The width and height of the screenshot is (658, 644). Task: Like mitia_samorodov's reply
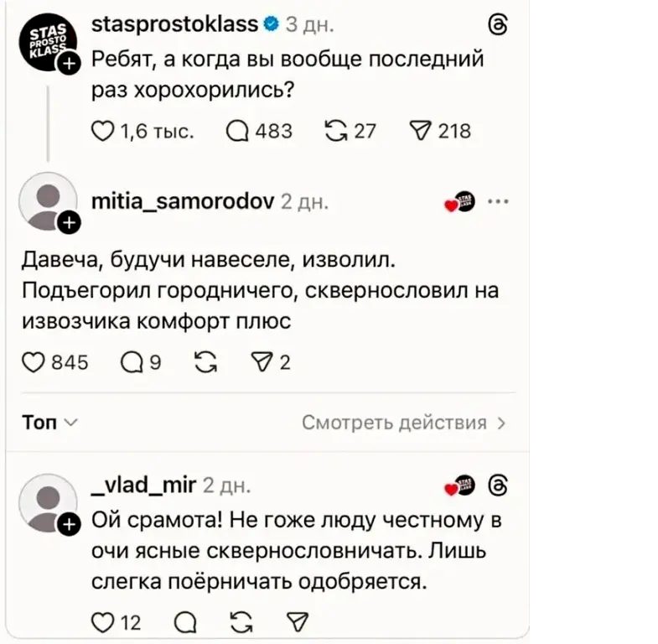coord(33,362)
